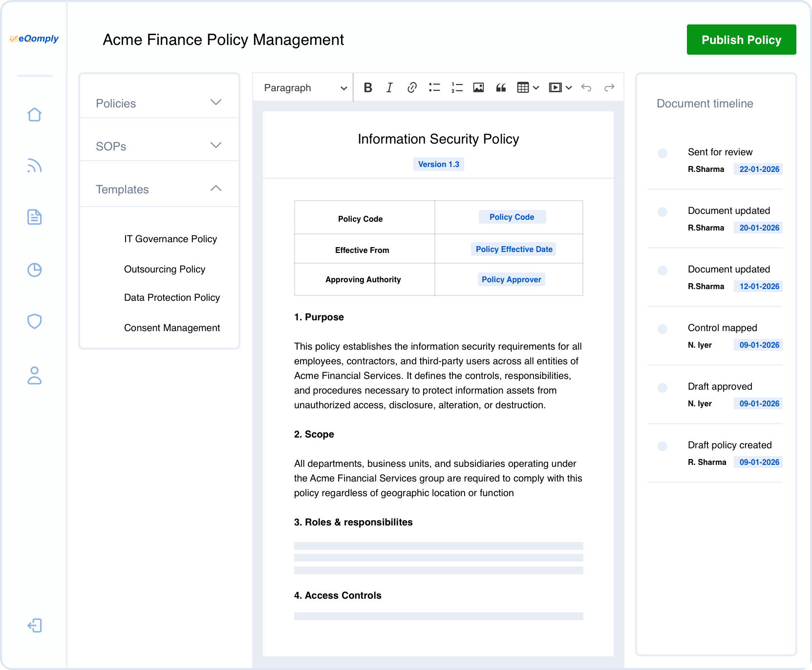Open the Home icon in the sidebar
The width and height of the screenshot is (812, 670).
coord(35,114)
